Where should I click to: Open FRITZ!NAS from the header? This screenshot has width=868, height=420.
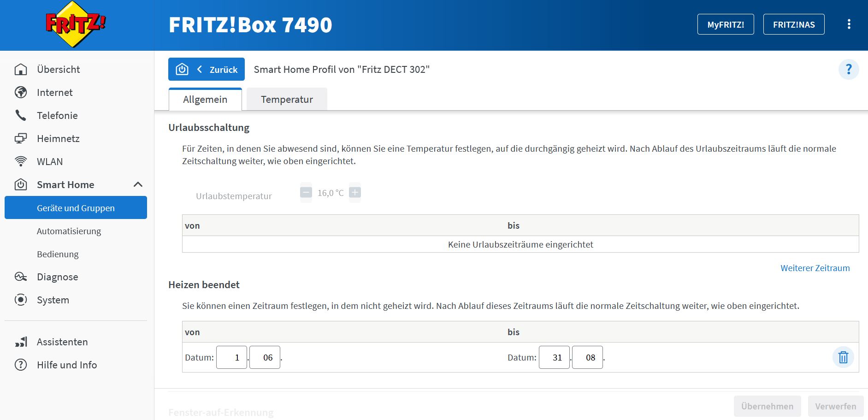tap(794, 24)
